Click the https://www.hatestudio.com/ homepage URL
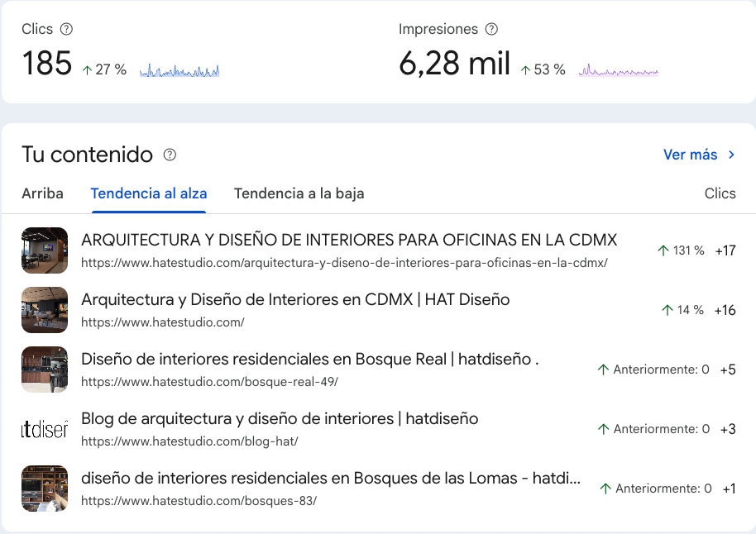The image size is (756, 534). 162,322
